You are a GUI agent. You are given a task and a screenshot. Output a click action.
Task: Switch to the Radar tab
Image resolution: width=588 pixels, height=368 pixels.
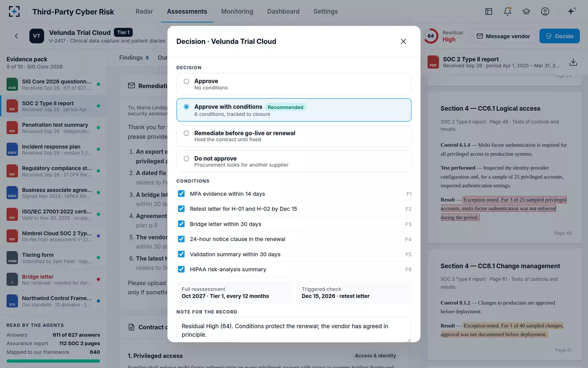144,11
